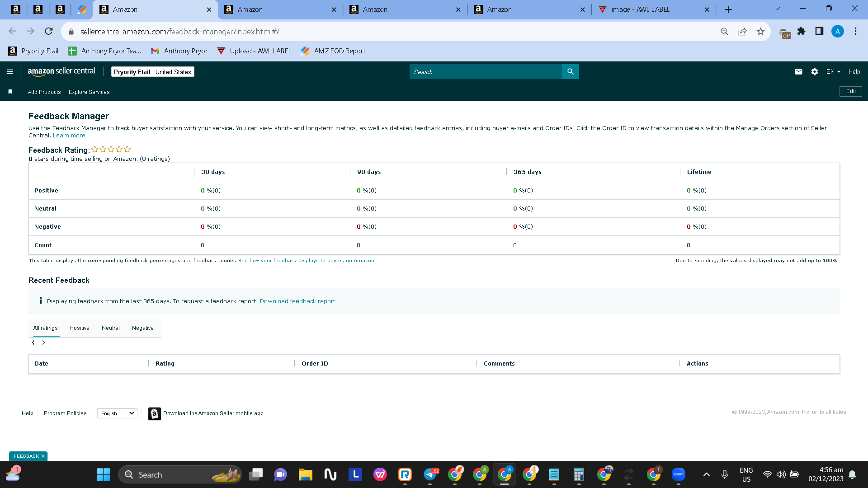
Task: Click the browser address bar URL
Action: (180, 32)
